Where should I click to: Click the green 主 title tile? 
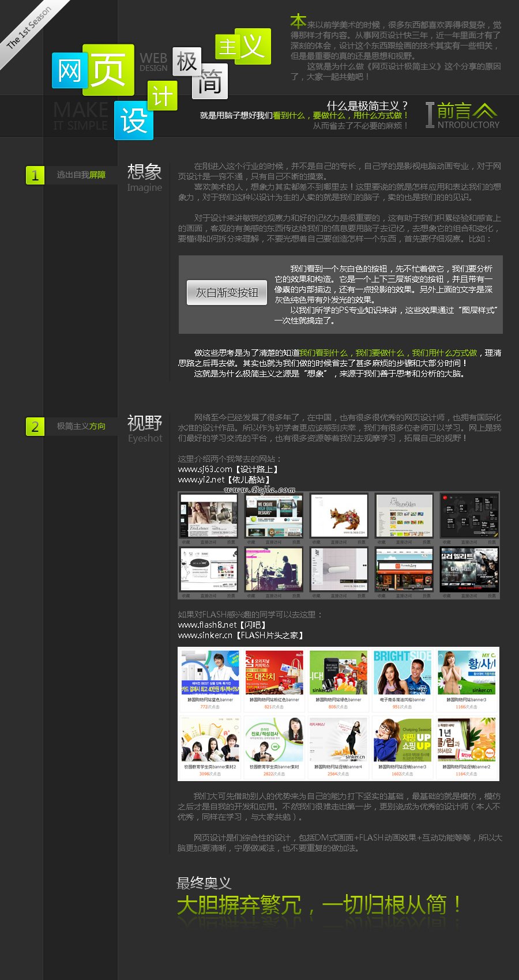click(x=228, y=47)
